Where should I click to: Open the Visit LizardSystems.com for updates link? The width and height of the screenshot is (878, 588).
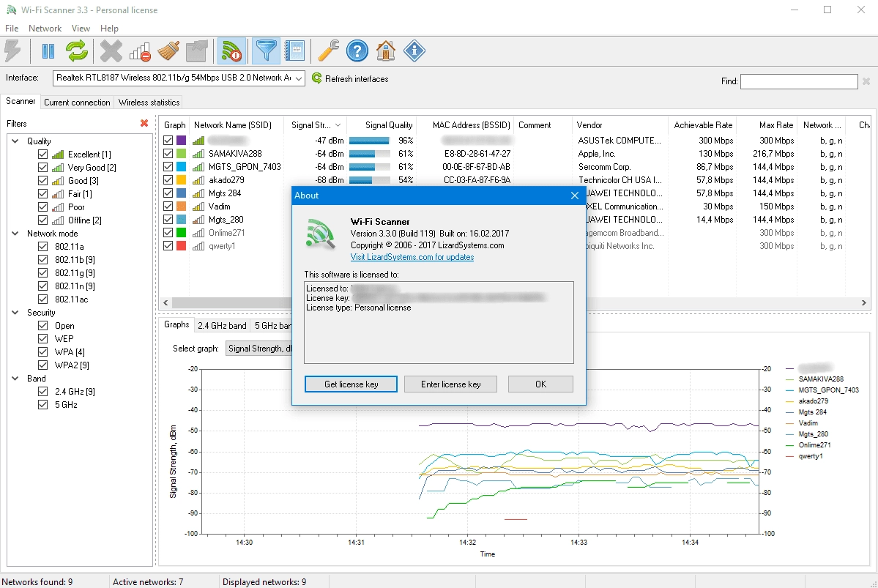(x=412, y=257)
